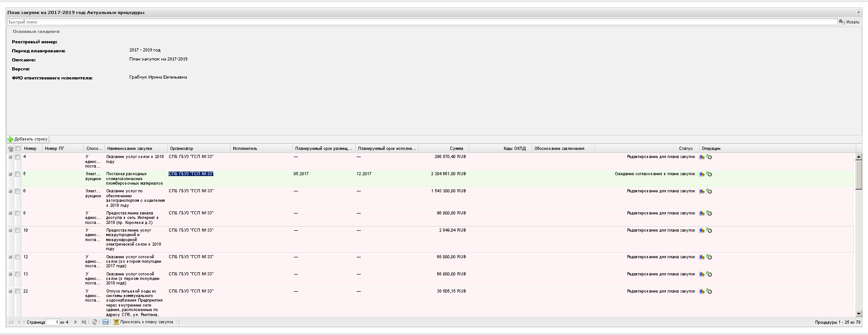Check the checkbox for row 4
The image size is (868, 335).
pyautogui.click(x=18, y=157)
